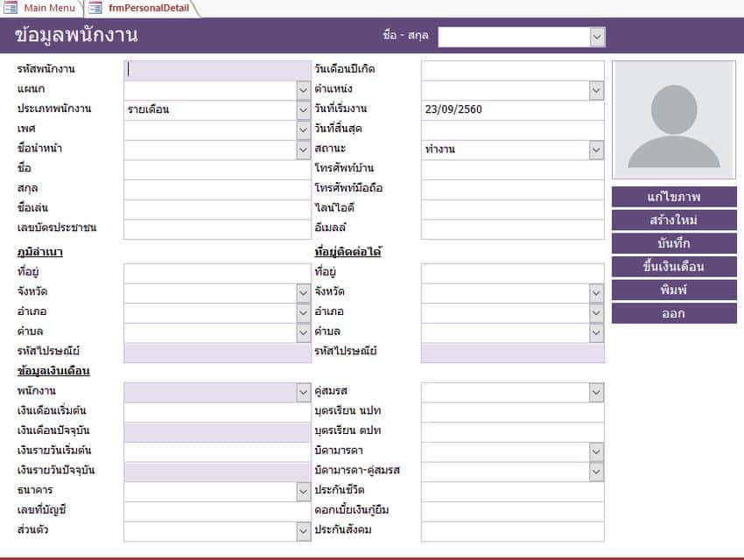The image size is (744, 560).
Task: Click the เงินเดือนเริ่มต้น input field
Action: [217, 412]
